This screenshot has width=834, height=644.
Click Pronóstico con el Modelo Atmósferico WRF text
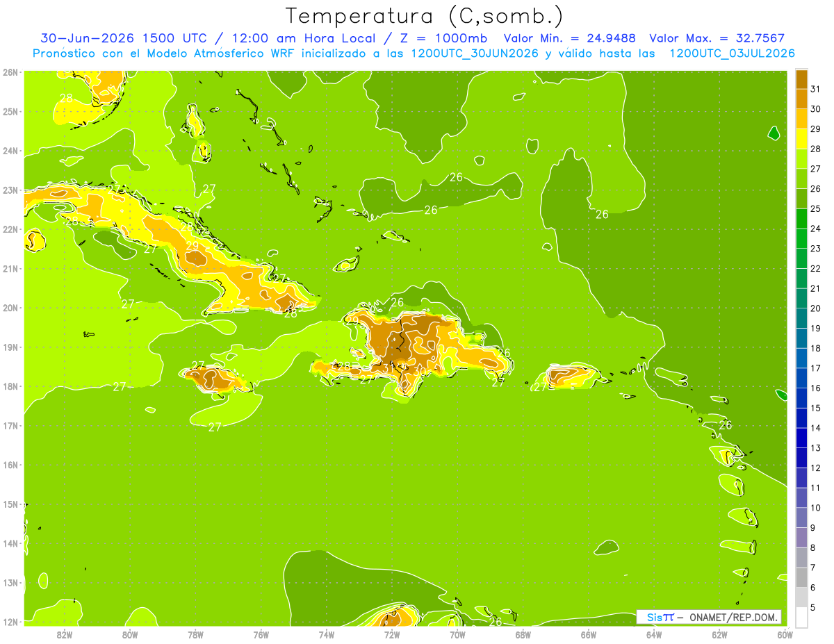pyautogui.click(x=165, y=53)
